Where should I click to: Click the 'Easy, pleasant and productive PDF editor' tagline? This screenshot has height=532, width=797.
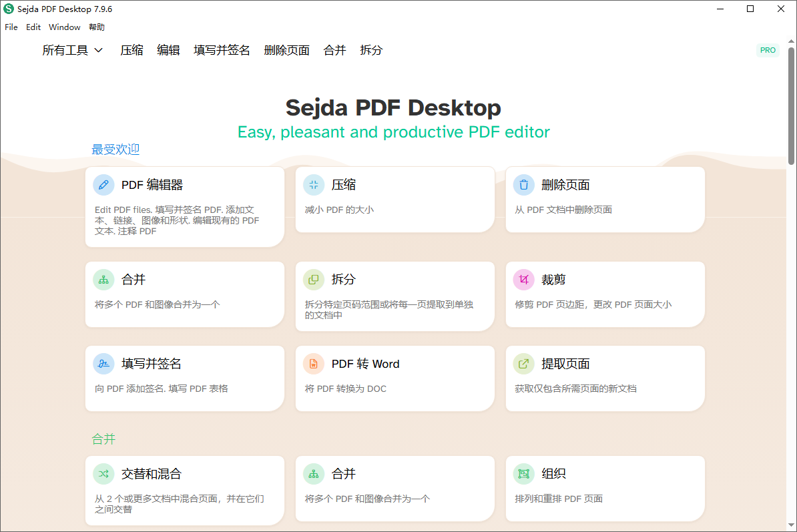coord(393,132)
